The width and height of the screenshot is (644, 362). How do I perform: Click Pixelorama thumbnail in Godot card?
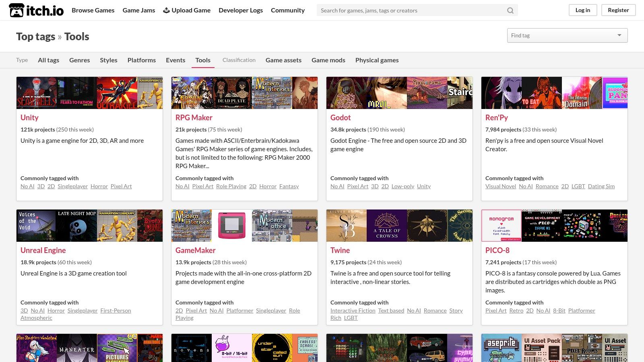point(427,93)
